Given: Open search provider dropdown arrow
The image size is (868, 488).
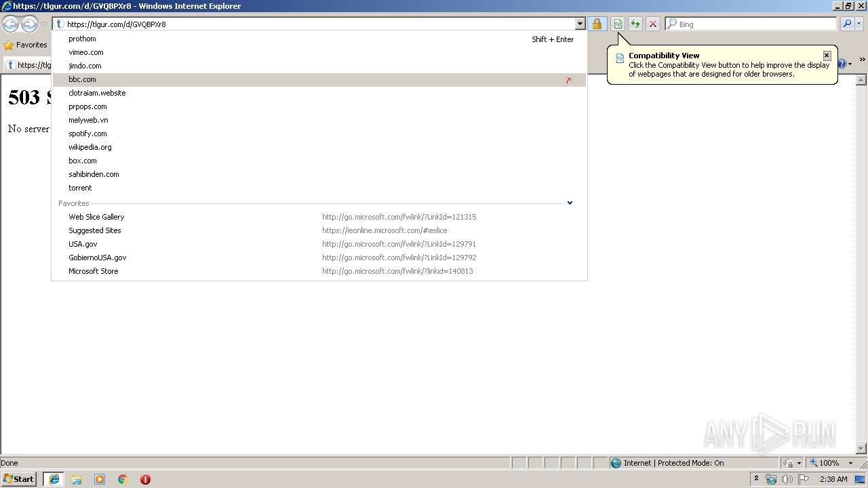Looking at the screenshot, I should tap(859, 24).
